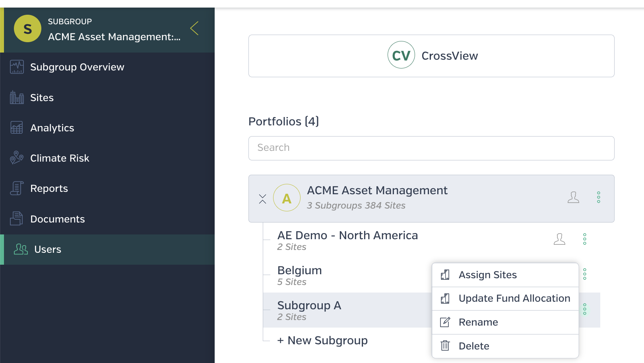Open three-dot menu for Subgroup A

[585, 309]
